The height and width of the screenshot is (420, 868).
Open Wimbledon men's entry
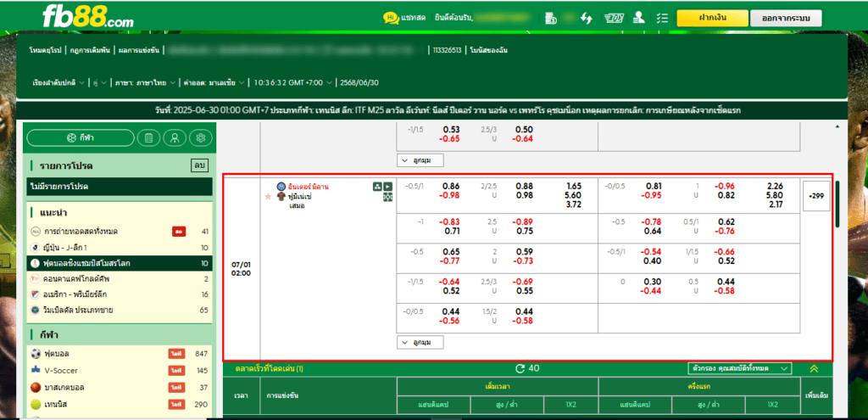pyautogui.click(x=120, y=310)
